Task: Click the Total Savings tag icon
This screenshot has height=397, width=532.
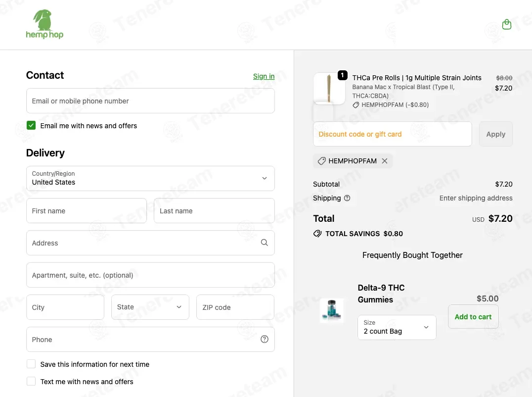Action: [317, 234]
